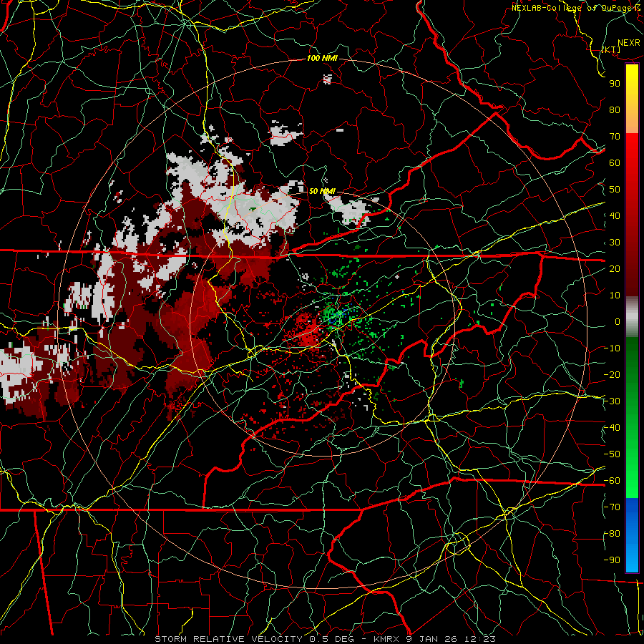Click the -60 value on legend

coord(612,481)
